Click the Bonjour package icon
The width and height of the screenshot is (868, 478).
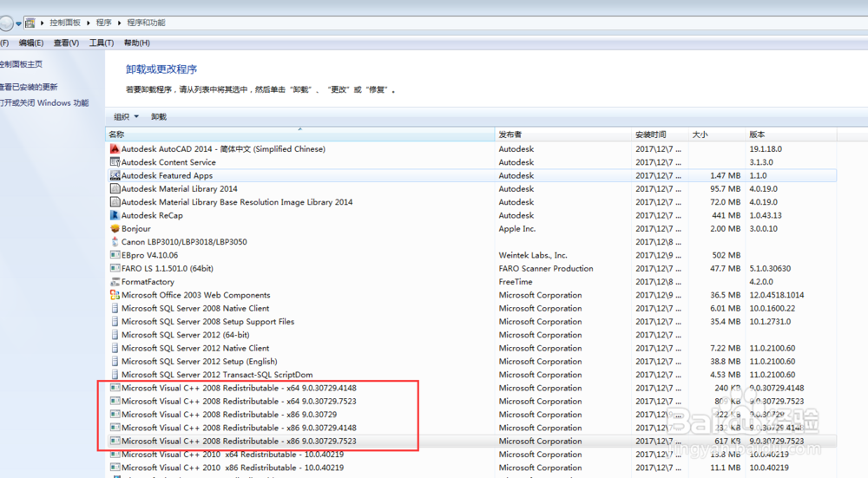[x=115, y=228]
